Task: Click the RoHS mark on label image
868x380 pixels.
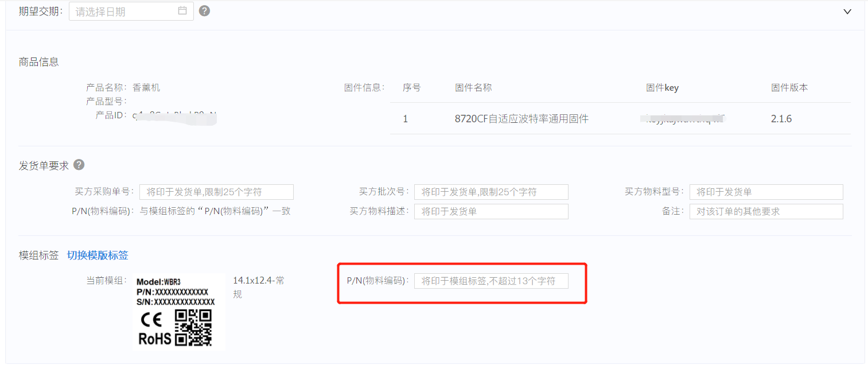Action: tap(155, 339)
